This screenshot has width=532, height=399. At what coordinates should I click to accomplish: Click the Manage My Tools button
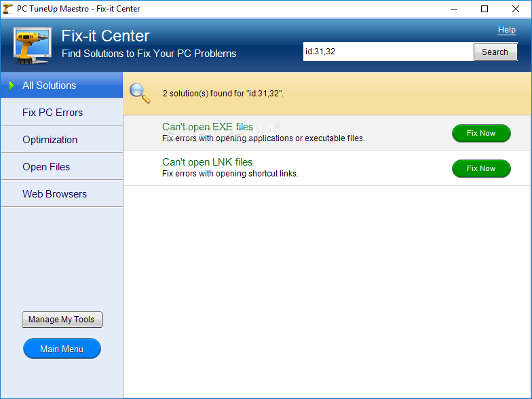(62, 320)
